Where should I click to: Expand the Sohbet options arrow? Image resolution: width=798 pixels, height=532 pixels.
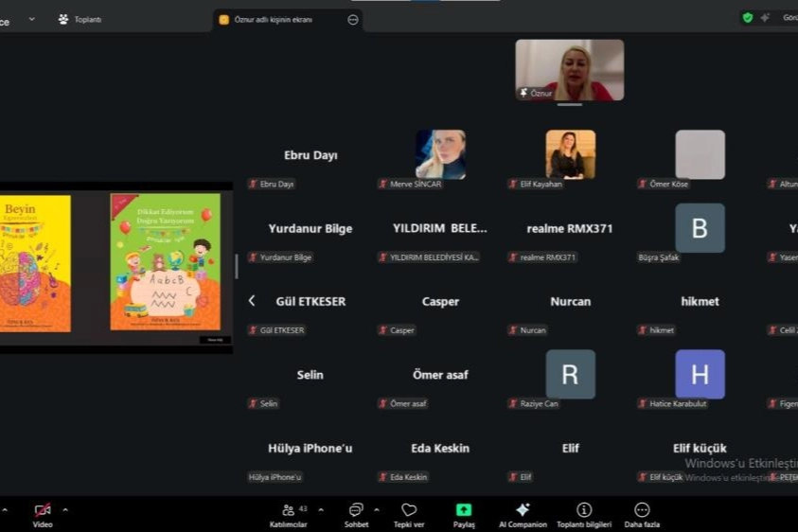point(377,510)
